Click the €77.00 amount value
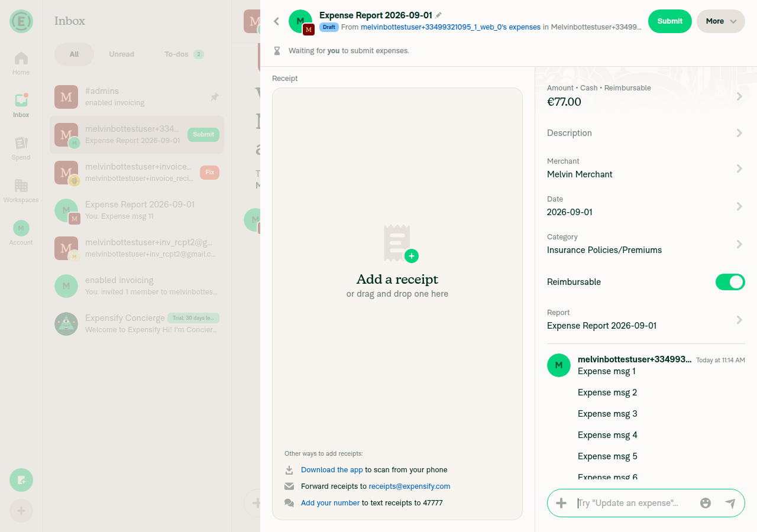Screen dimensions: 757x532 [x=564, y=102]
